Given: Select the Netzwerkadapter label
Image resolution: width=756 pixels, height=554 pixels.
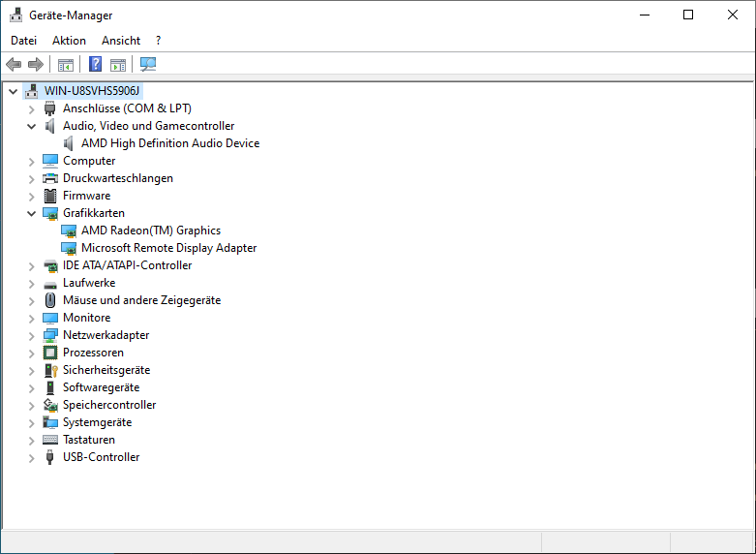Looking at the screenshot, I should tap(106, 335).
